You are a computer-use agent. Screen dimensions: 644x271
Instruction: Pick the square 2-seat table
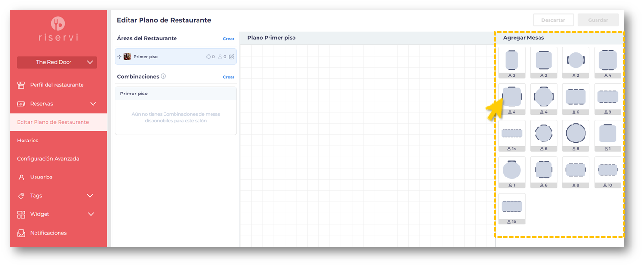click(x=544, y=62)
